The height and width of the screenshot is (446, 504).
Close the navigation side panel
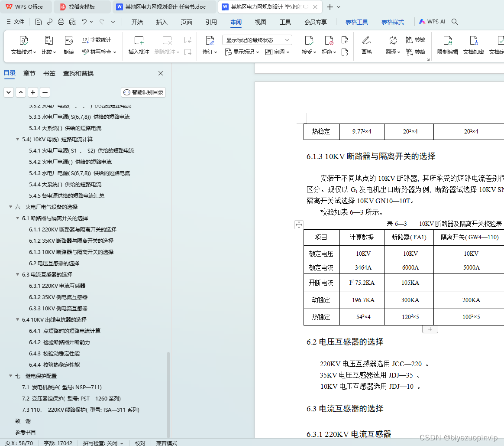pos(161,73)
